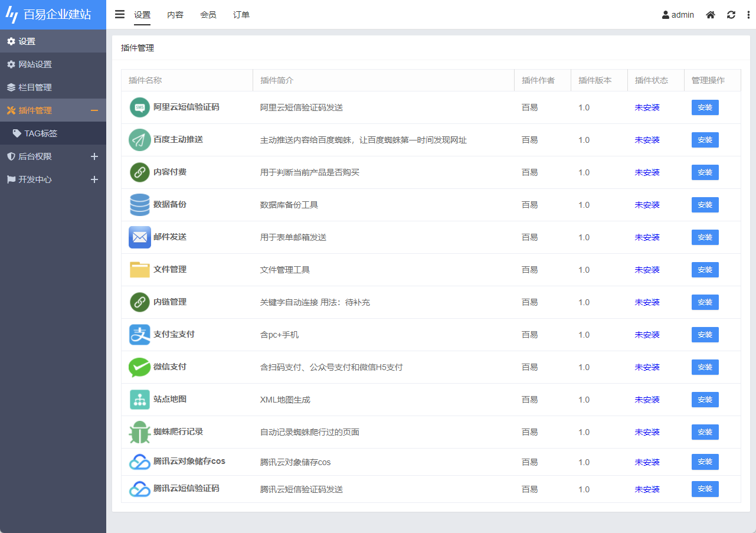Click the 腾讯云短信验证码 cloud icon

(140, 489)
